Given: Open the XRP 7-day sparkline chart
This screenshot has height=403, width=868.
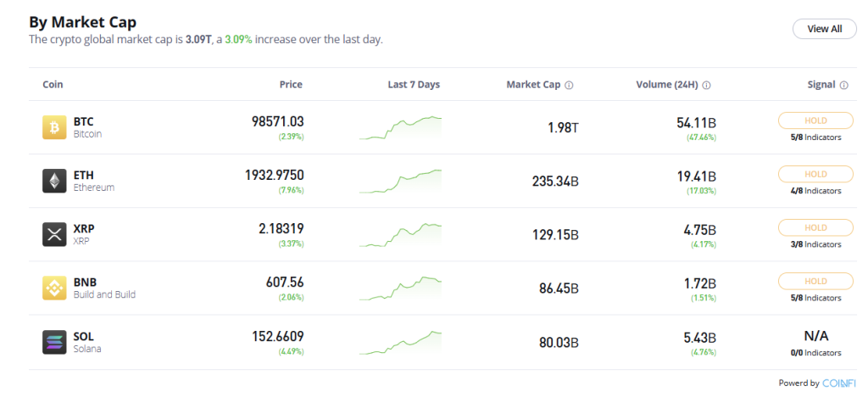Looking at the screenshot, I should [400, 235].
